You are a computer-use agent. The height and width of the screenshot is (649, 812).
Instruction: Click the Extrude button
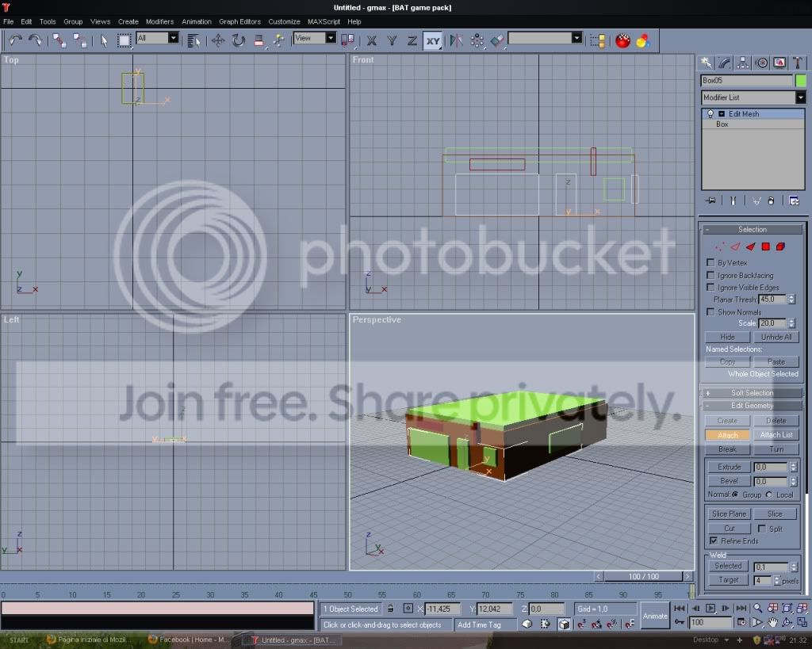(x=730, y=467)
